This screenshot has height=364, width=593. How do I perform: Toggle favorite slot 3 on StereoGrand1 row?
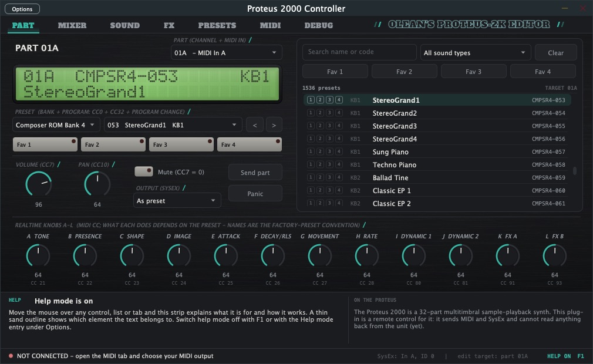(x=329, y=100)
